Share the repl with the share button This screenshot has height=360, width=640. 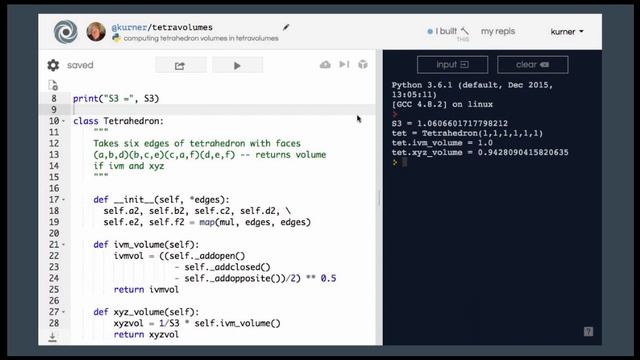tap(180, 65)
